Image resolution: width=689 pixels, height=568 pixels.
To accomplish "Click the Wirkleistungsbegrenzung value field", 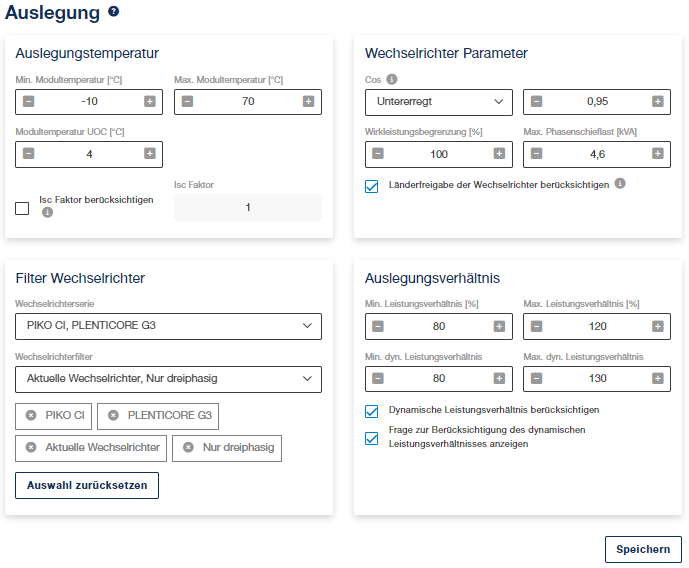I will point(439,154).
